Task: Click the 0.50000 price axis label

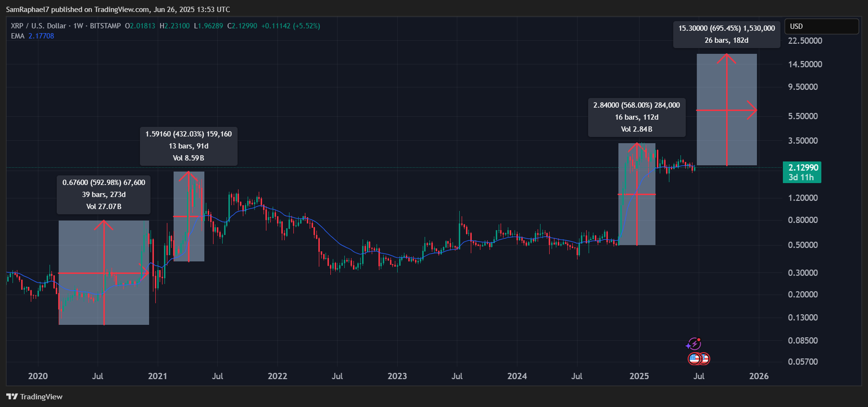Action: click(x=803, y=245)
